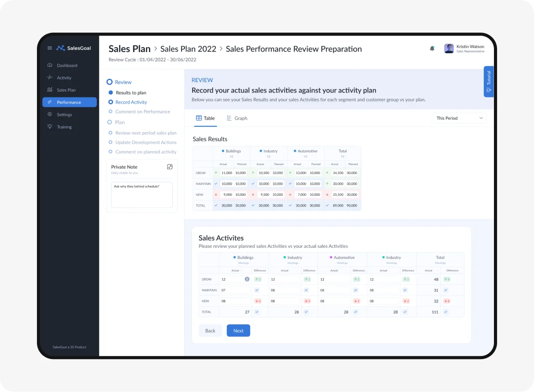The height and width of the screenshot is (392, 534).
Task: Open the This Period dropdown
Action: (459, 118)
